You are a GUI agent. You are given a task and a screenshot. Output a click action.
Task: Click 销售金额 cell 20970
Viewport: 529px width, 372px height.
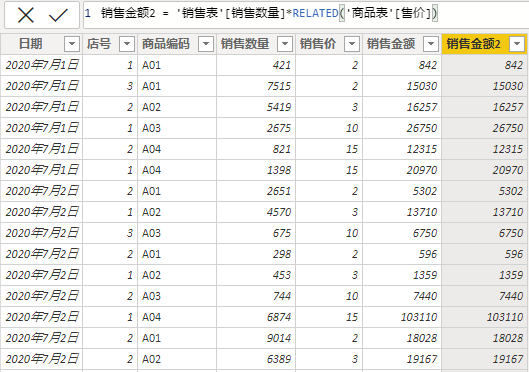coord(402,170)
